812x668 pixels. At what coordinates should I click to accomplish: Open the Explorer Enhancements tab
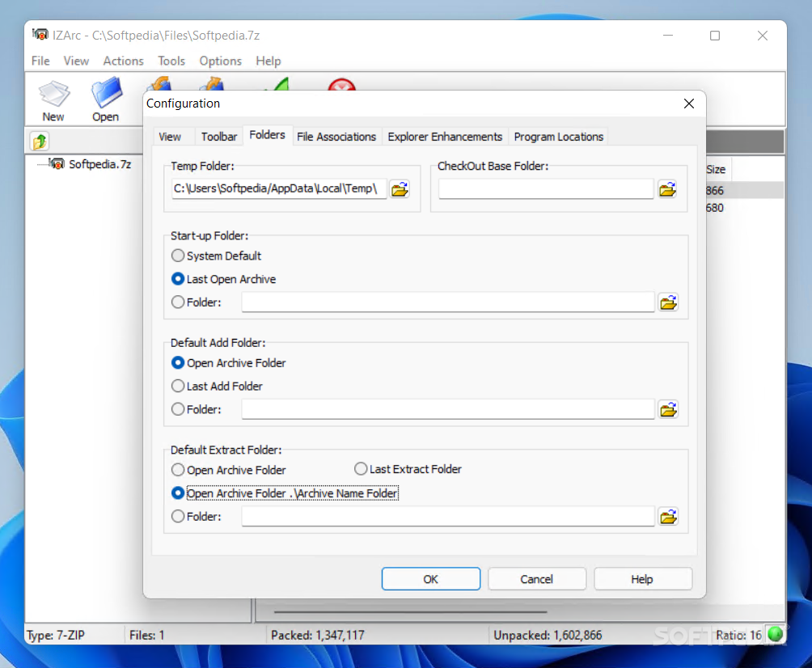[445, 137]
